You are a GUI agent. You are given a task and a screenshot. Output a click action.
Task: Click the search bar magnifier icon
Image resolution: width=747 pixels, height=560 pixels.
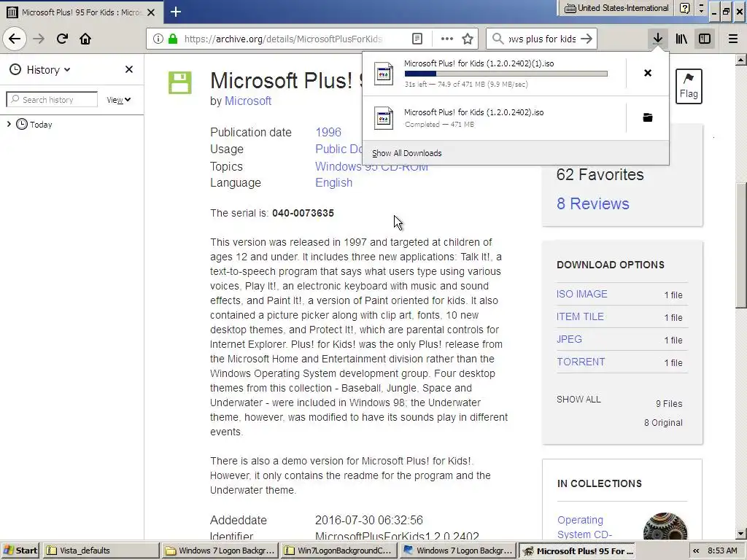click(x=498, y=39)
